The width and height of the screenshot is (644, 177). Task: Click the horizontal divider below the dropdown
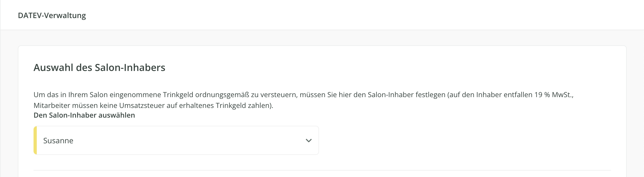click(322, 170)
